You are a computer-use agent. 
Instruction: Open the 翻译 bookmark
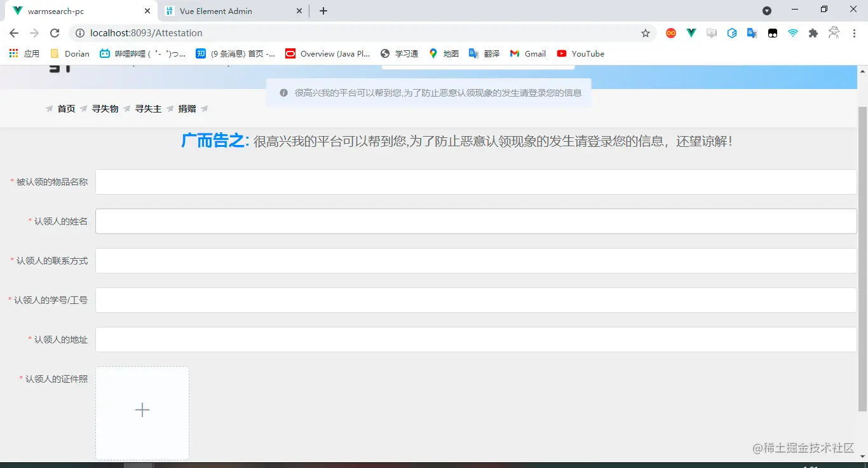[x=484, y=54]
